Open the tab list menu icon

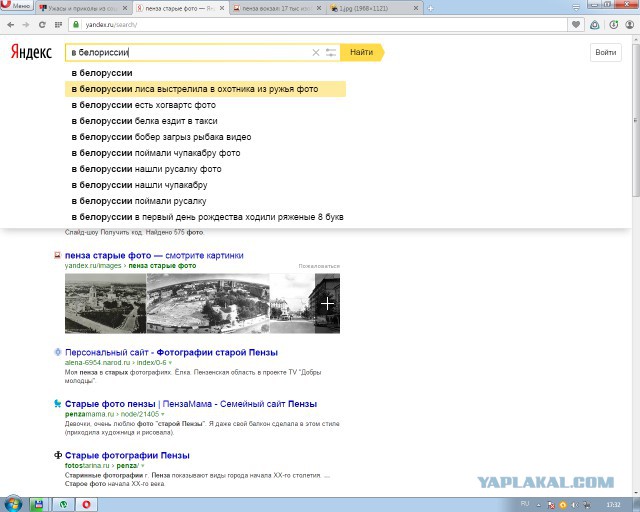pos(576,8)
